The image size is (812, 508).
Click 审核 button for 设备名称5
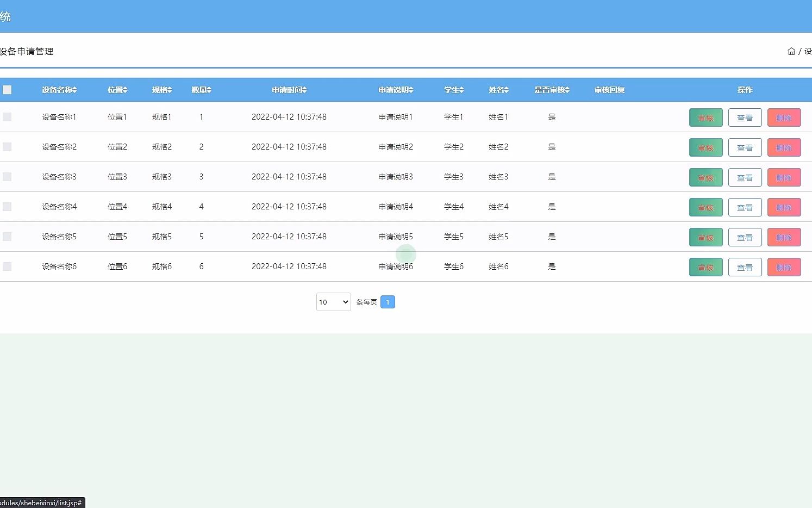click(706, 237)
